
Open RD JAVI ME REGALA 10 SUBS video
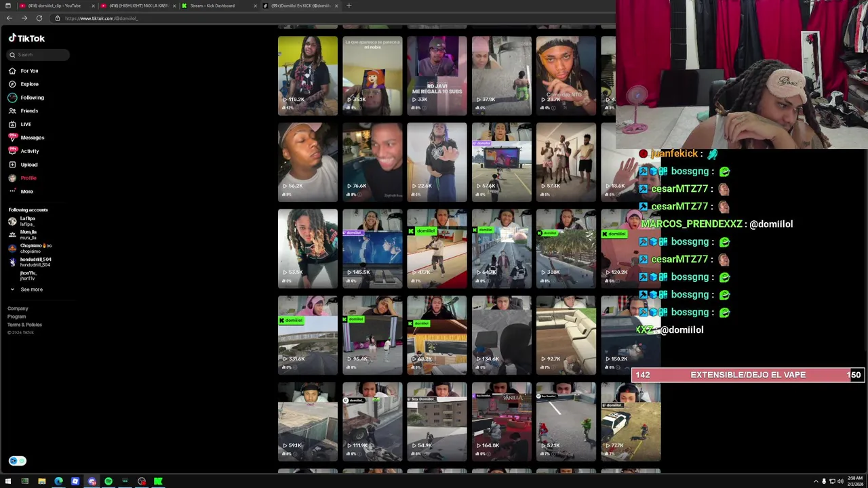437,75
